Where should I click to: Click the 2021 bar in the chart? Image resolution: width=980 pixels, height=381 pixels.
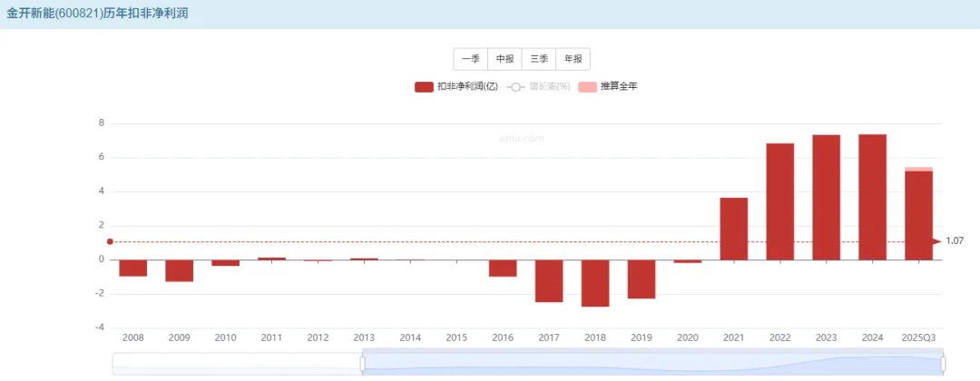[734, 229]
